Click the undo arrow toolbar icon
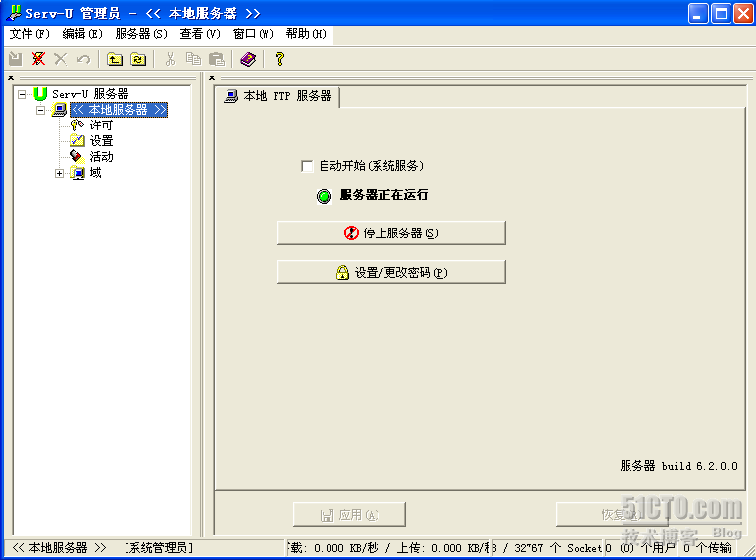 coord(84,59)
